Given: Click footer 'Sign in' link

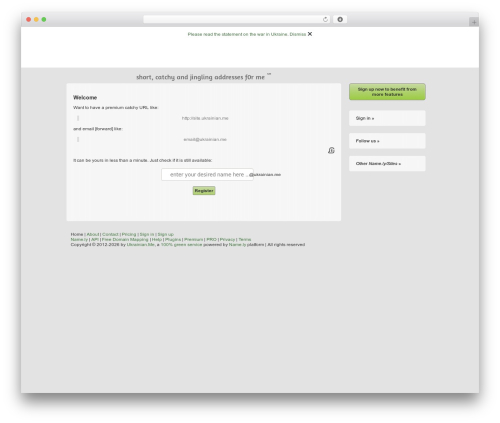Looking at the screenshot, I should pyautogui.click(x=147, y=234).
